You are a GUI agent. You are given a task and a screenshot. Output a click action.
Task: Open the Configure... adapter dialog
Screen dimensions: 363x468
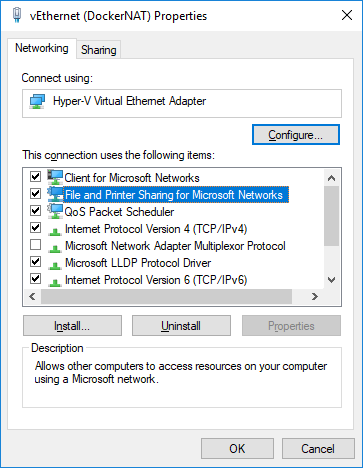click(x=296, y=135)
